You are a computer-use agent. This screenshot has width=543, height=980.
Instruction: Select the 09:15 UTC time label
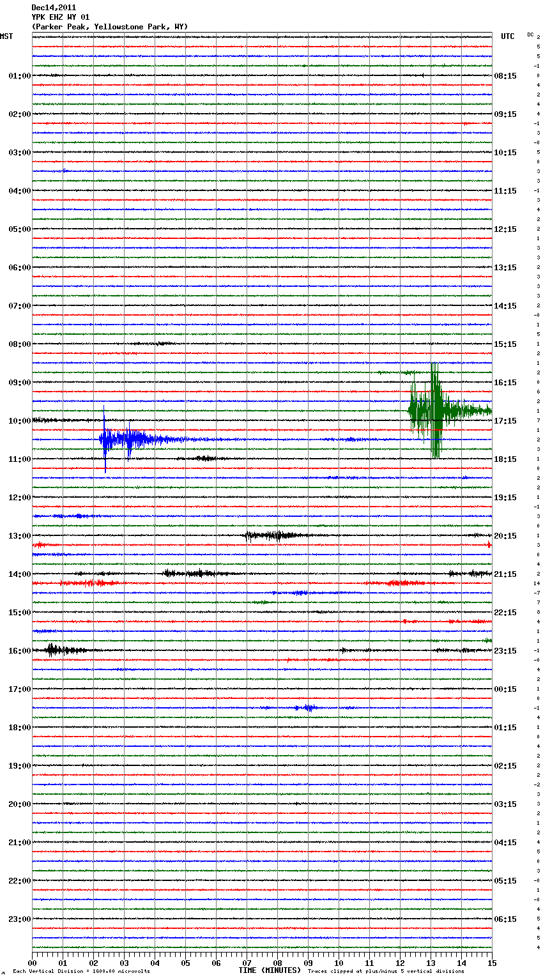505,114
